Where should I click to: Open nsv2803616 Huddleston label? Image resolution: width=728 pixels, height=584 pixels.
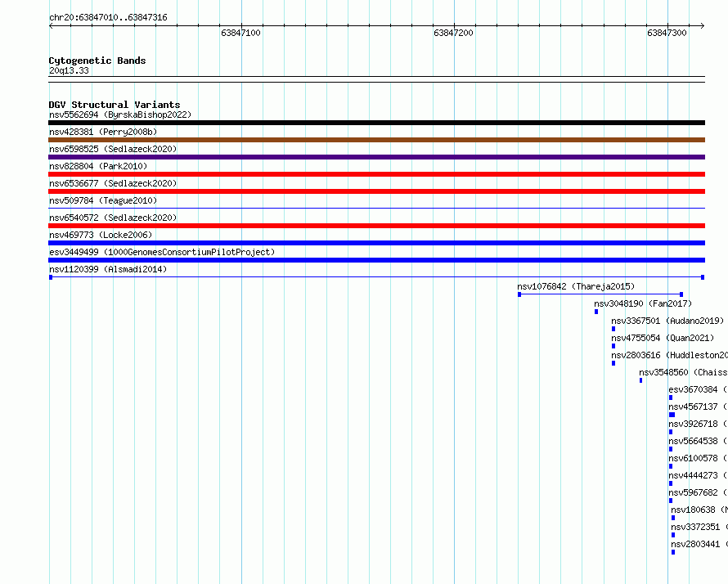click(669, 355)
